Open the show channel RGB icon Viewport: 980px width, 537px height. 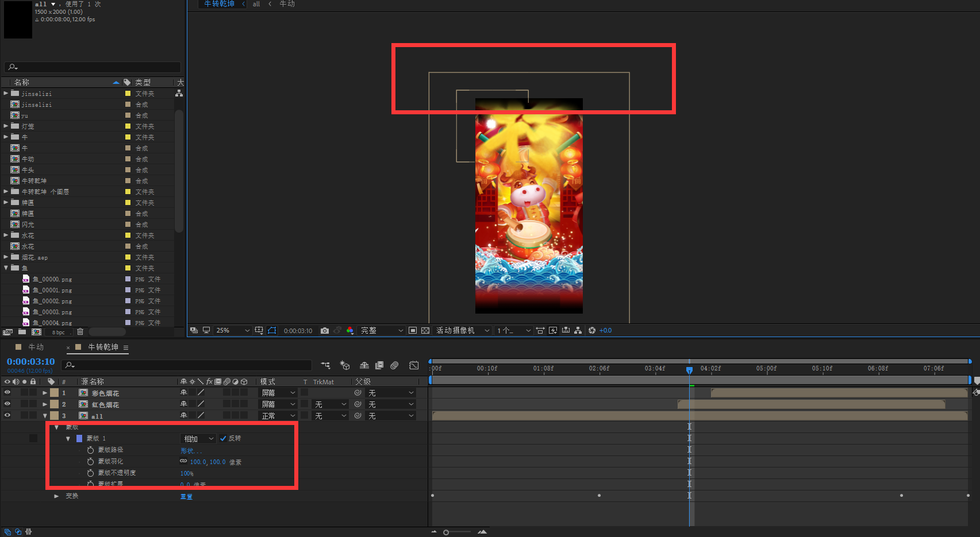350,330
